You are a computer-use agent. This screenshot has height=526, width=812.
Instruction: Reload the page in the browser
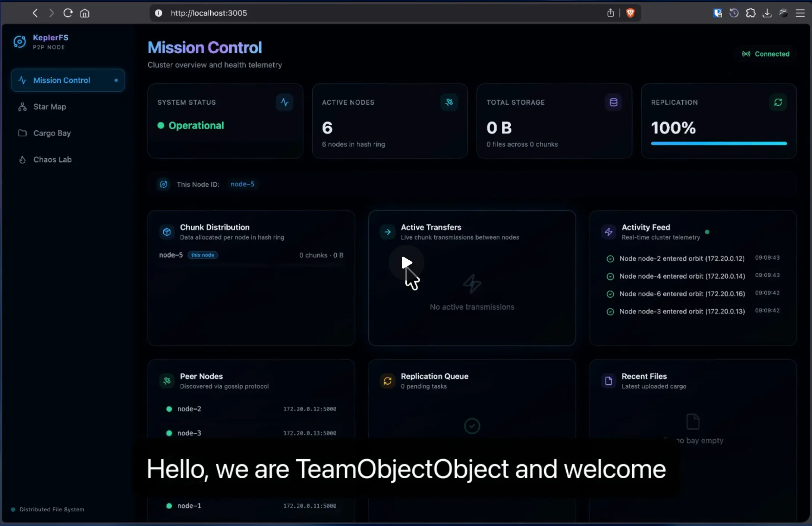coord(68,13)
